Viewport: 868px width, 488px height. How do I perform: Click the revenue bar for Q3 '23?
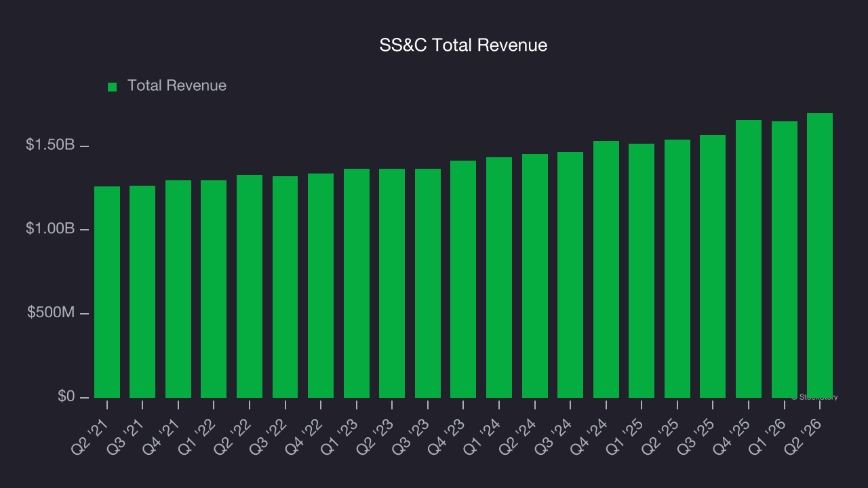point(428,283)
